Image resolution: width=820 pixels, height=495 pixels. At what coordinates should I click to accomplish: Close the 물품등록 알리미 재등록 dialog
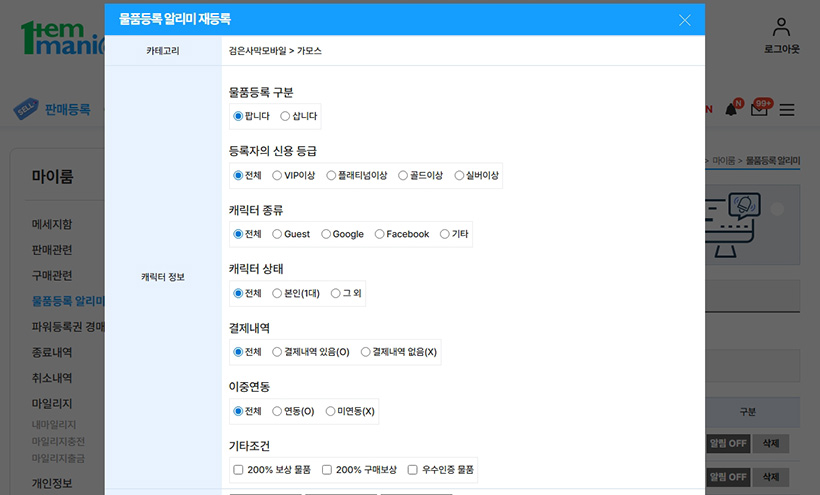(x=685, y=20)
